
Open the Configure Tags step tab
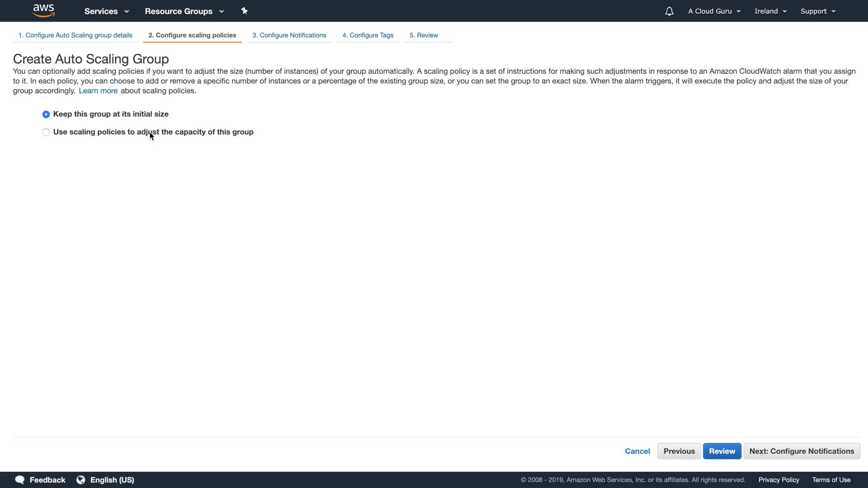368,35
